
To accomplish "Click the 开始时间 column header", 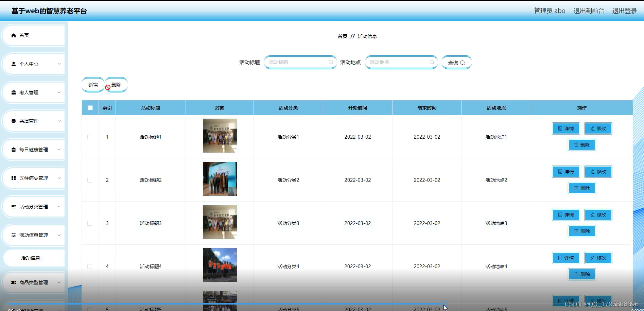I will pos(358,108).
